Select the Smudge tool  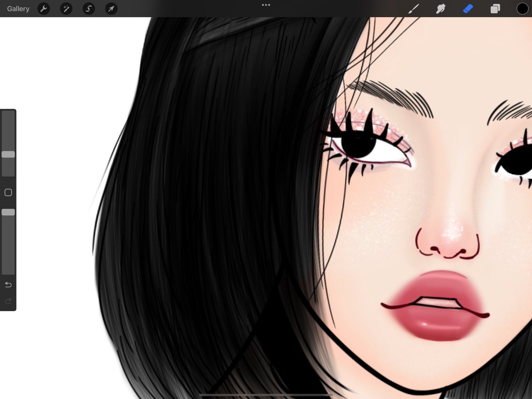[441, 8]
